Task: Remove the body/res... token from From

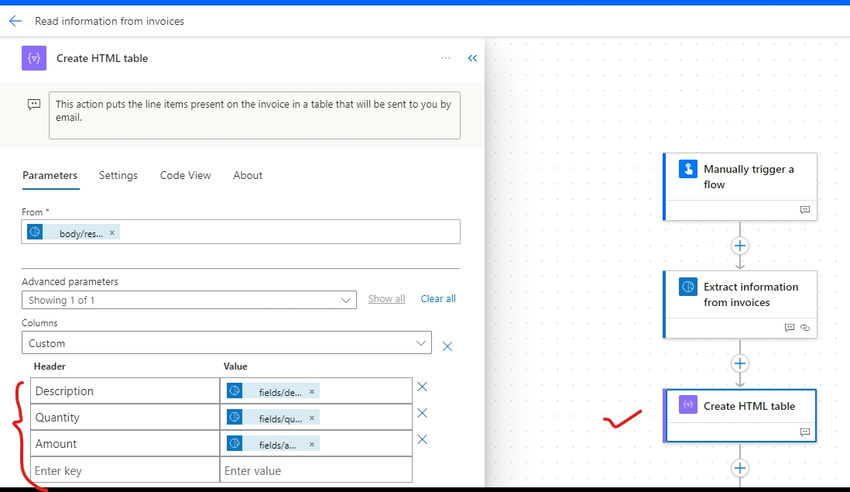Action: point(112,233)
